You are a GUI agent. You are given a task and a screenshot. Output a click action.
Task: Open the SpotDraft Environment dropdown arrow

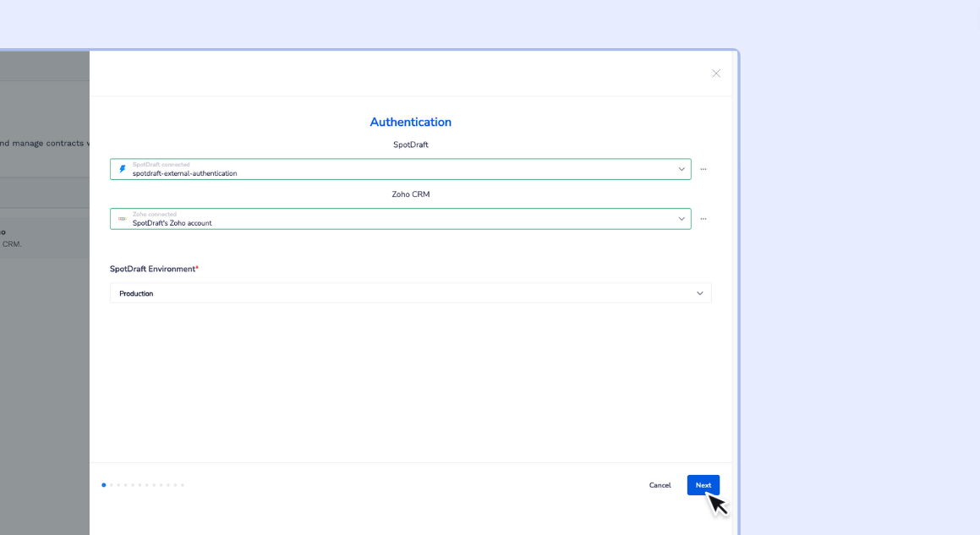tap(699, 293)
